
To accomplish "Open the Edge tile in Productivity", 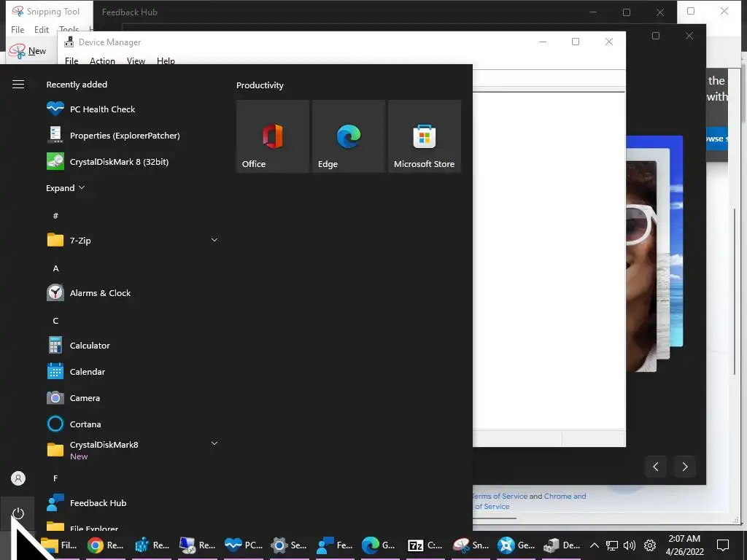I will pyautogui.click(x=348, y=136).
